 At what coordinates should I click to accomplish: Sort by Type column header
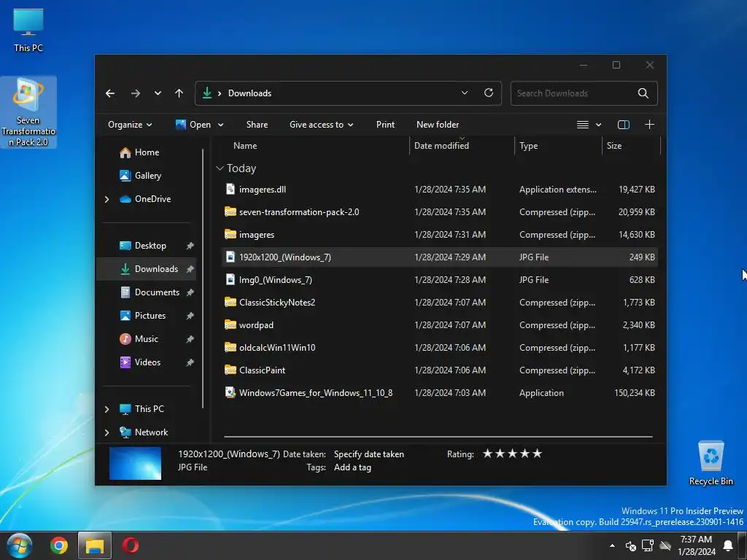pos(528,146)
